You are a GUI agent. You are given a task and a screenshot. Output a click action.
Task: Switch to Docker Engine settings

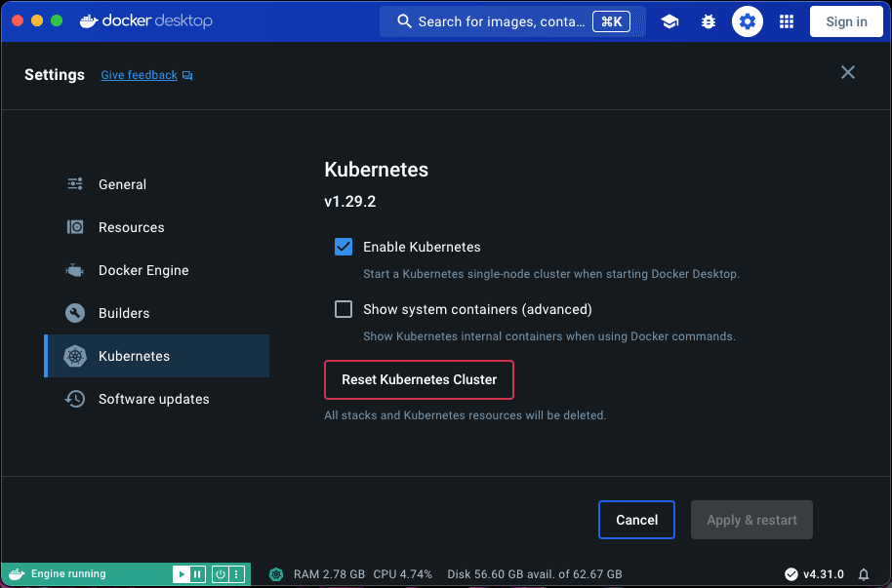(x=156, y=270)
